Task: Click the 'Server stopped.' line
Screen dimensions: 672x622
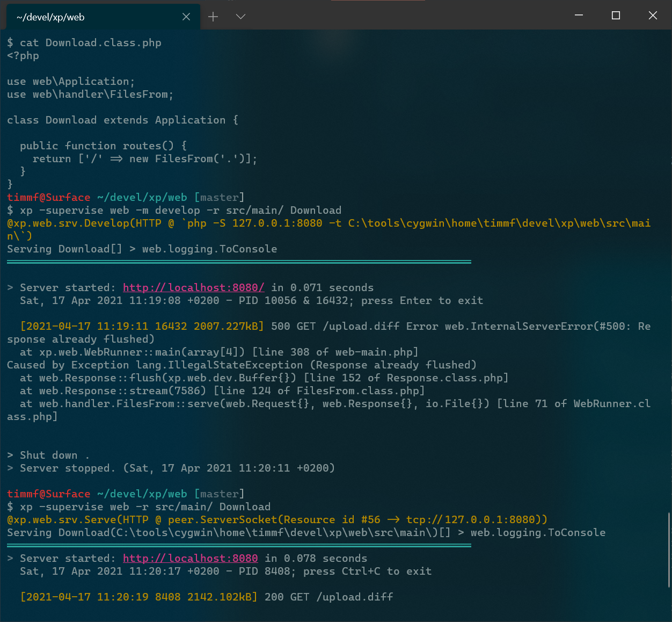Action: [x=171, y=468]
